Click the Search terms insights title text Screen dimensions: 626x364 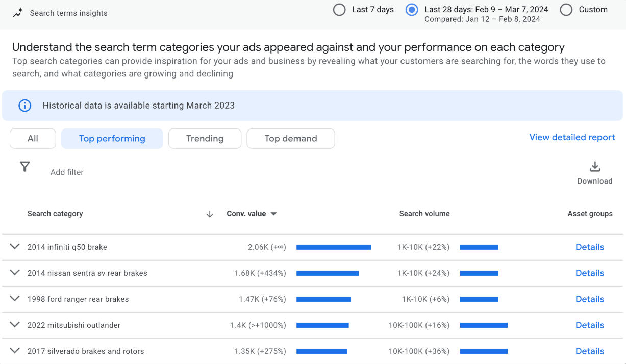[x=69, y=13]
